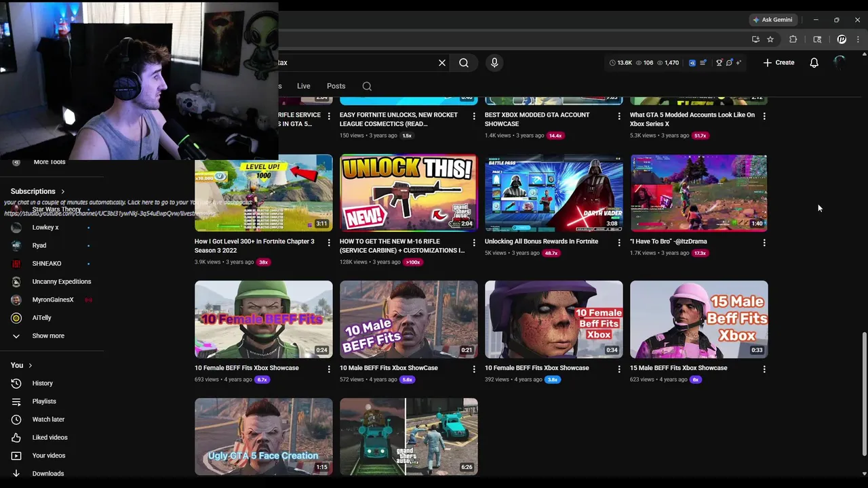Expand the You section header

click(x=21, y=365)
